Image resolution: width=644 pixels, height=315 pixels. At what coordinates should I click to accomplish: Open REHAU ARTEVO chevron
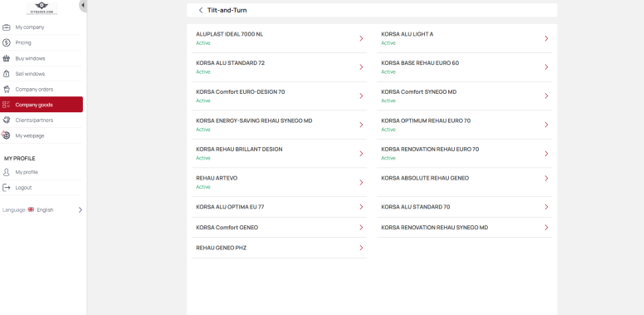tap(362, 182)
